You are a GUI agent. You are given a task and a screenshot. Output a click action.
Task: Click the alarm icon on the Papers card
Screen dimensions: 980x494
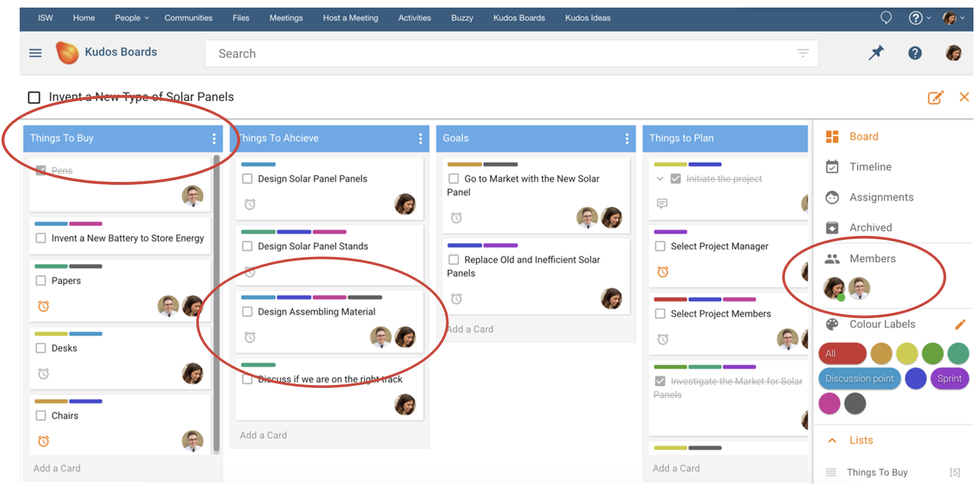[43, 306]
